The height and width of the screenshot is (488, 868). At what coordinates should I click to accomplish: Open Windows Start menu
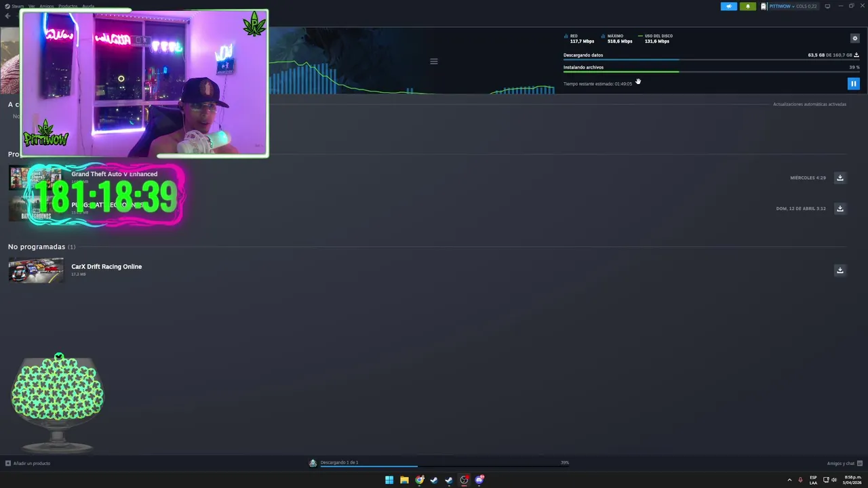389,480
